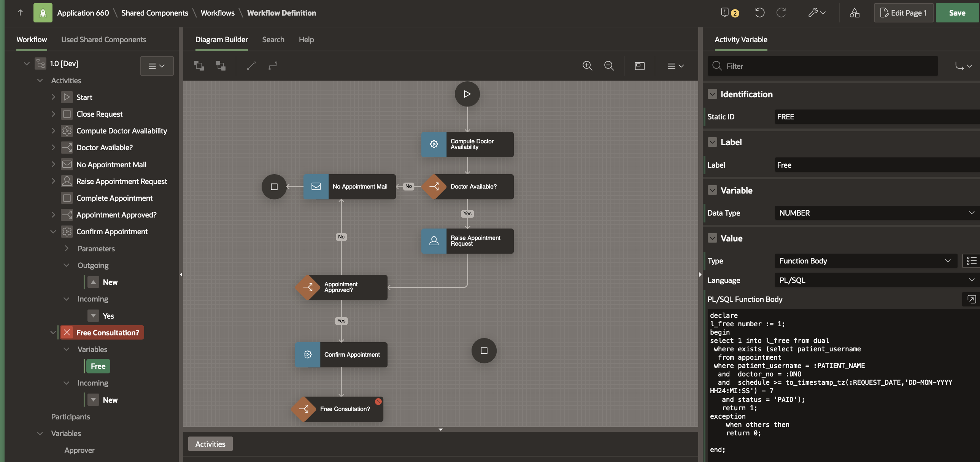The width and height of the screenshot is (980, 462).
Task: Click the Save button
Action: 957,13
